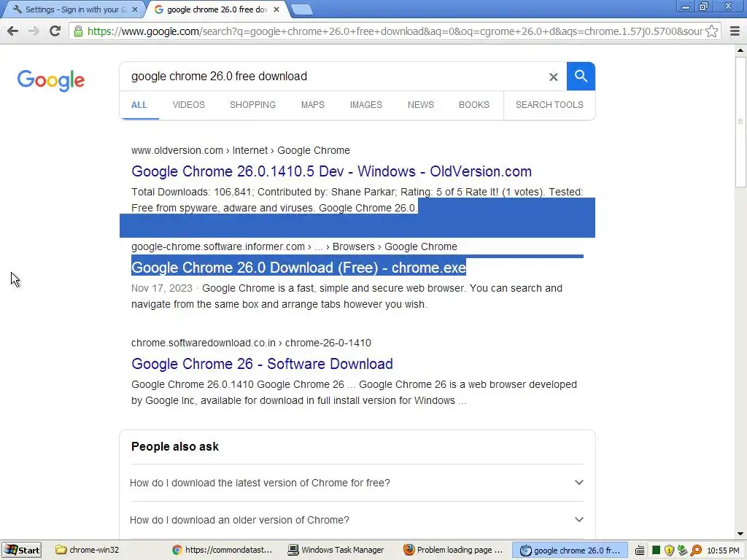Click 'Total Downloads: 106,841' snippet text
This screenshot has height=560, width=747.
[192, 192]
